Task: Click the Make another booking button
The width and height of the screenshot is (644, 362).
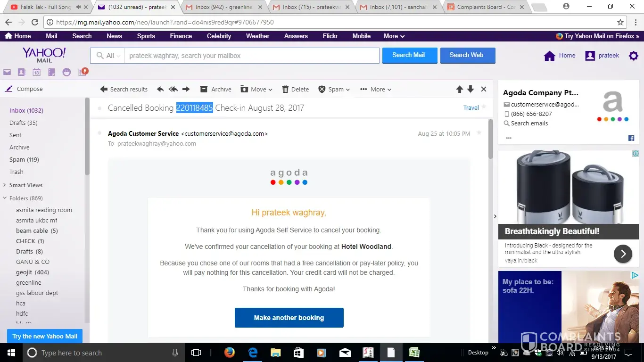Action: (289, 318)
